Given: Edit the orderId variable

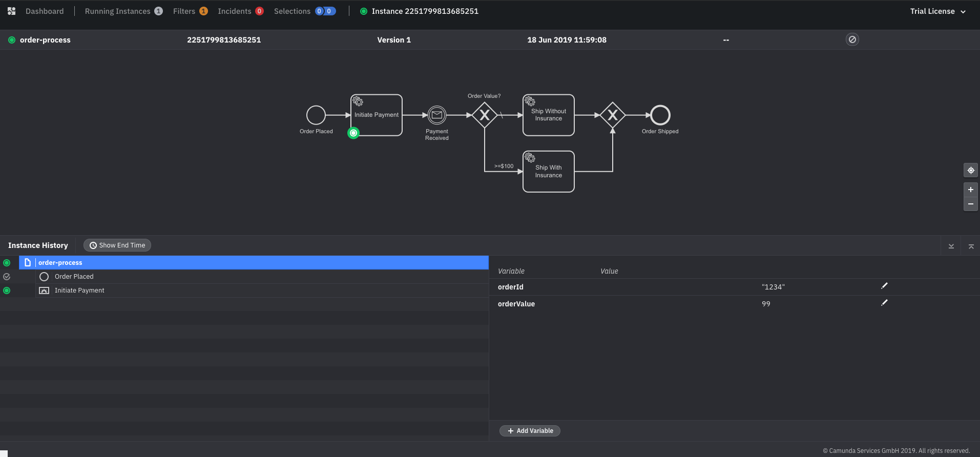Looking at the screenshot, I should (x=884, y=286).
